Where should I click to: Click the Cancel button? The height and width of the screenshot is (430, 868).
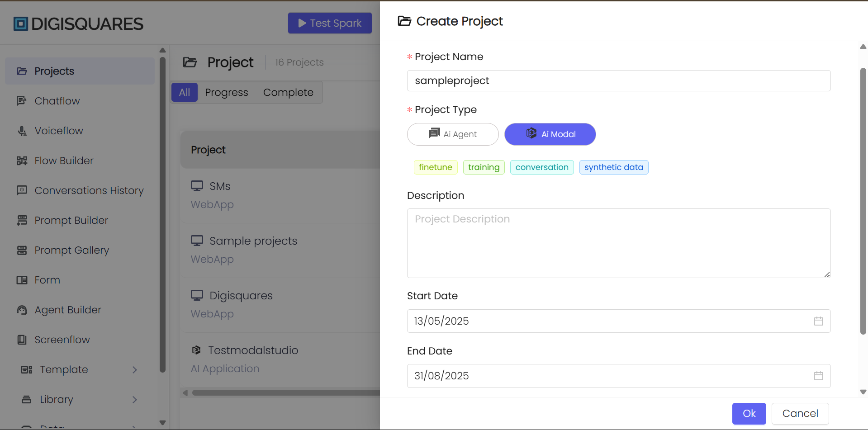800,413
